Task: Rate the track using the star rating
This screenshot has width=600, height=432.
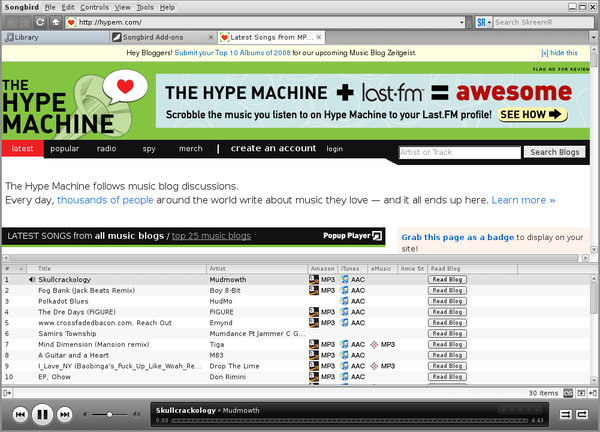Action: 520,410
